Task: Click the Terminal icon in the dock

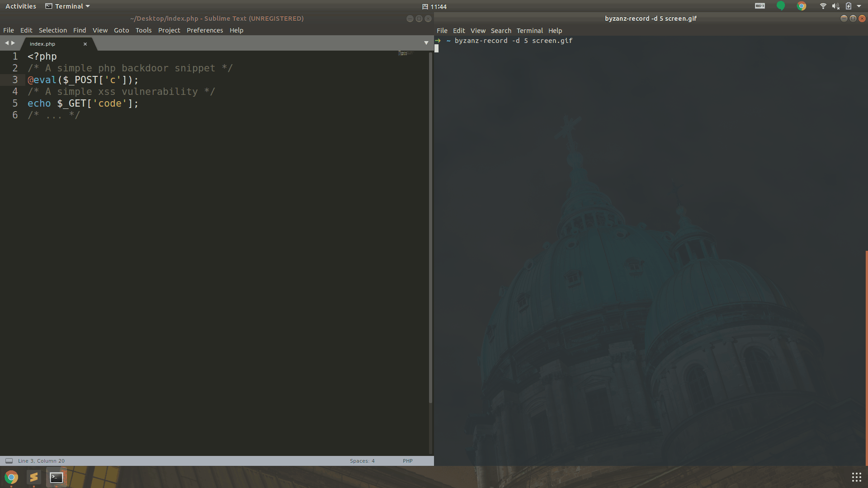Action: click(x=57, y=477)
